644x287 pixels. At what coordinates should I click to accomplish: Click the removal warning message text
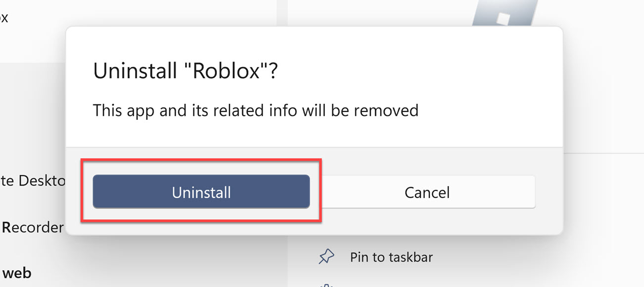point(255,110)
